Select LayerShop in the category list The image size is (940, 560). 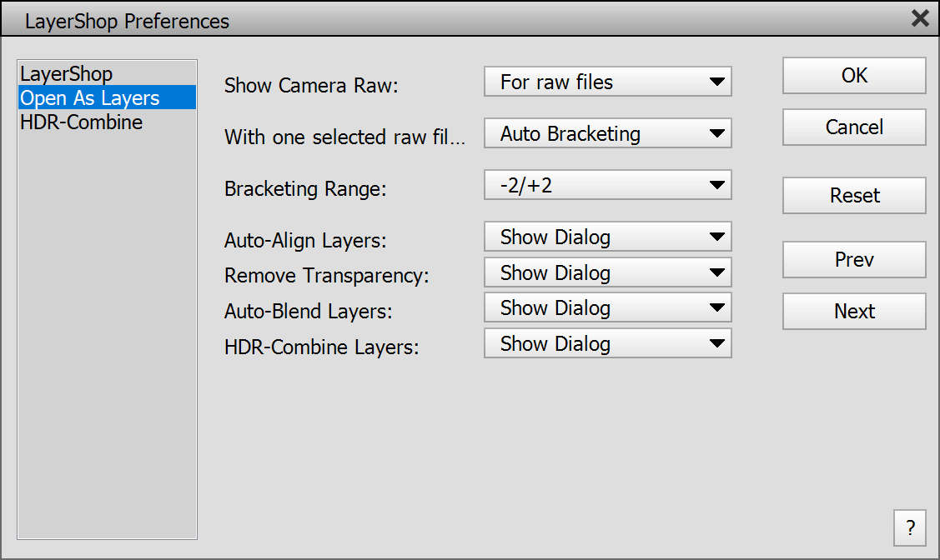point(67,74)
